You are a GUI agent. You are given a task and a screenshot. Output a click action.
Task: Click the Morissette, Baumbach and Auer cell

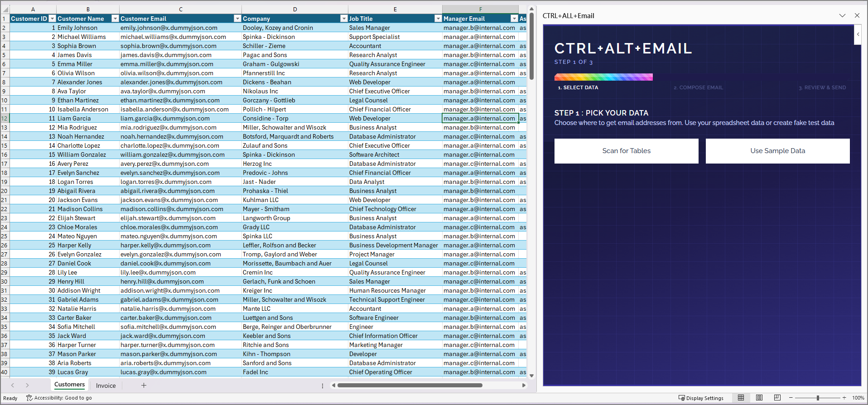tap(295, 263)
